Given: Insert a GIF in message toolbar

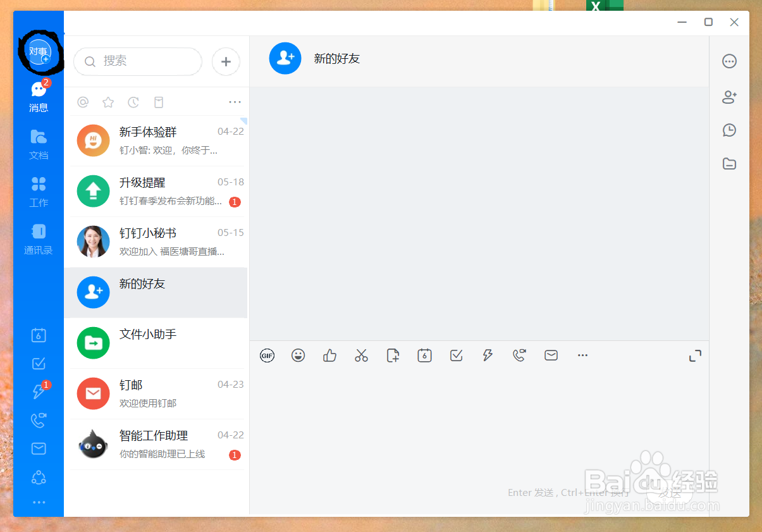Looking at the screenshot, I should [267, 356].
